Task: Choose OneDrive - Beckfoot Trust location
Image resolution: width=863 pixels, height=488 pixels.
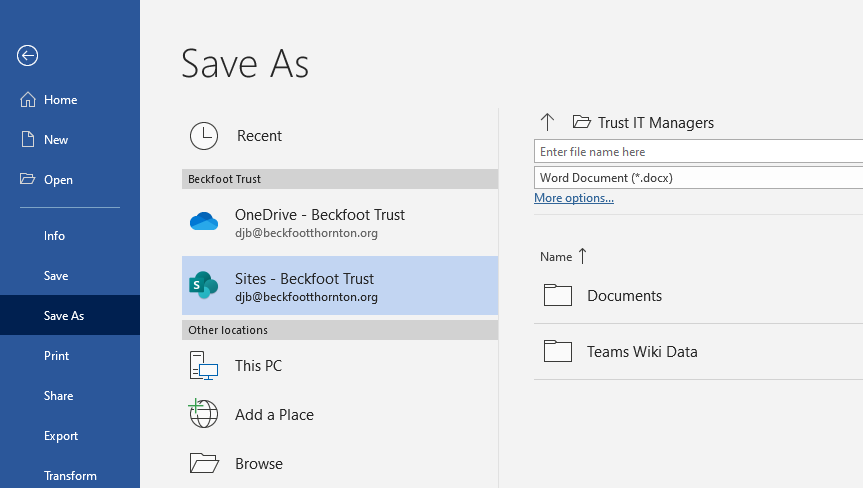Action: click(340, 222)
